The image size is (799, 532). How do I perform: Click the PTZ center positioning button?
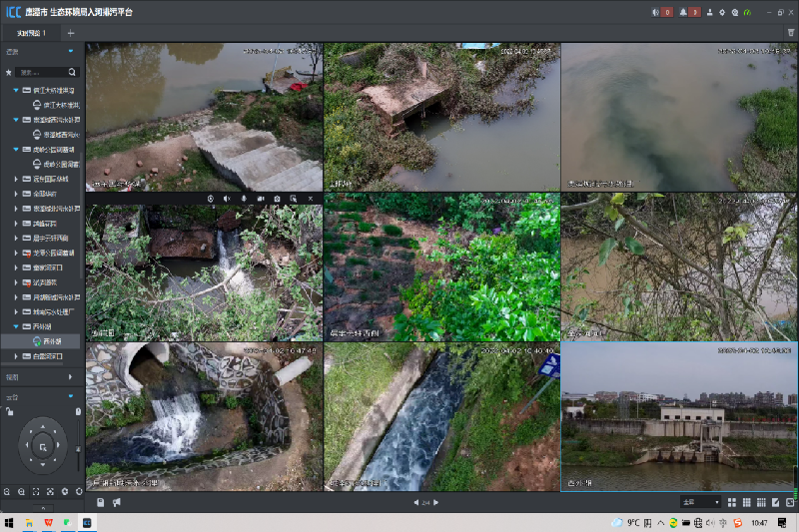point(43,446)
